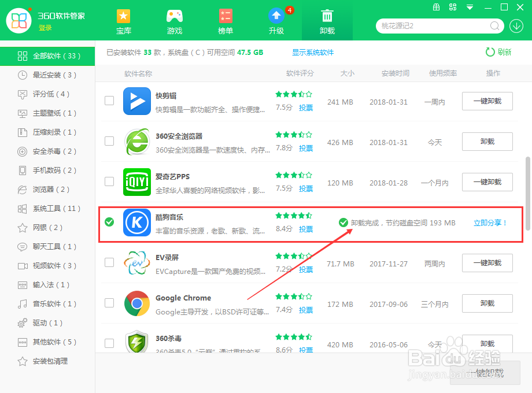Screen dimensions: 532x393
Task: Select 最近安装 (3) category
Action: [47, 75]
